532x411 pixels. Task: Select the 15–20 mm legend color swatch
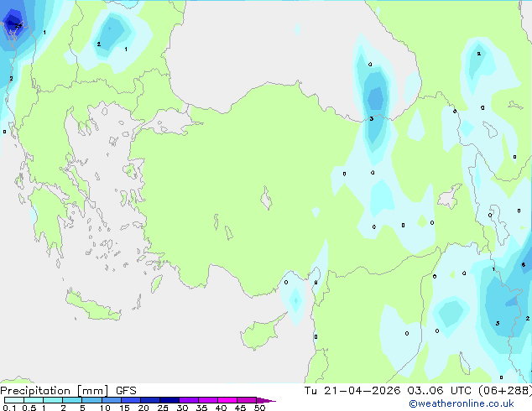pyautogui.click(x=131, y=400)
